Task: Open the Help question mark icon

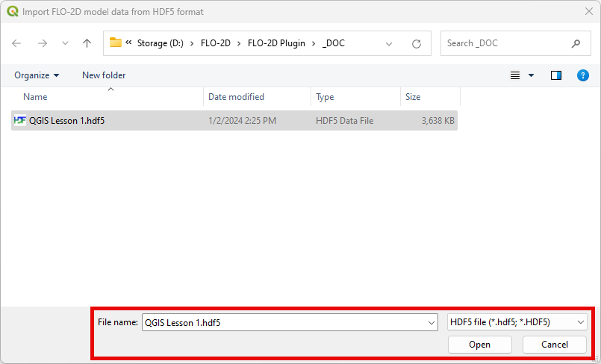Action: pos(583,75)
